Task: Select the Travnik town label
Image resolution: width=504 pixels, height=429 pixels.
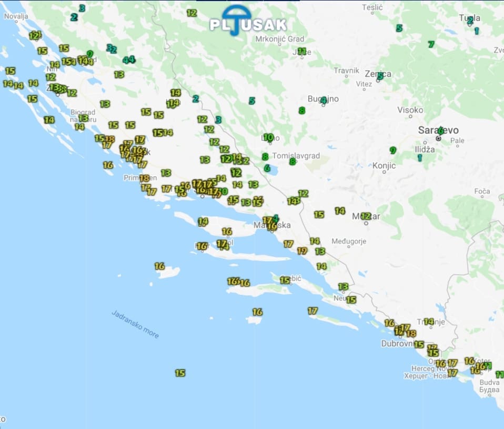Action: pyautogui.click(x=346, y=71)
